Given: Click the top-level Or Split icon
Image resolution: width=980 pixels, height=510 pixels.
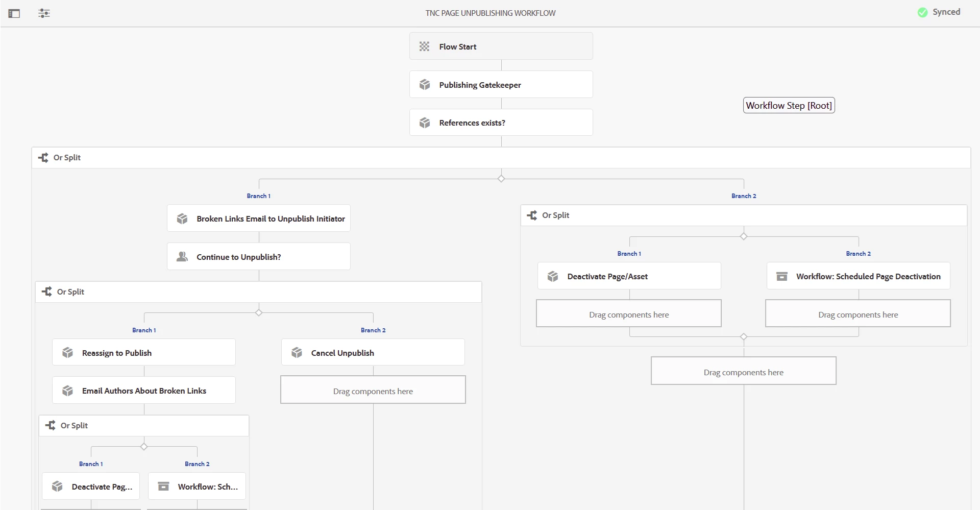Looking at the screenshot, I should [x=43, y=158].
